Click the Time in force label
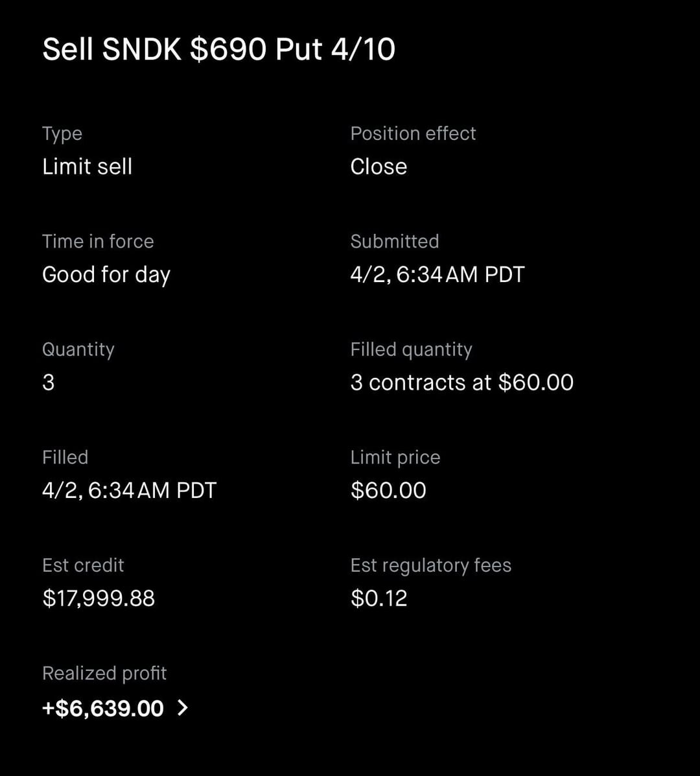The height and width of the screenshot is (776, 700). [98, 241]
